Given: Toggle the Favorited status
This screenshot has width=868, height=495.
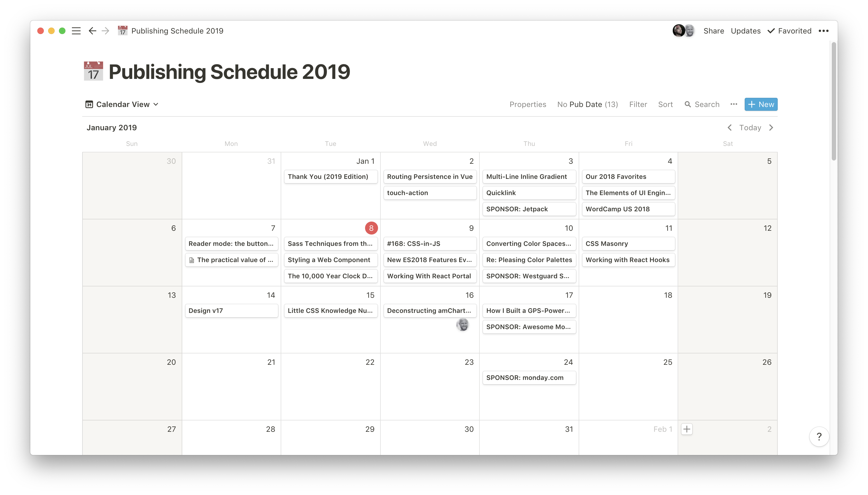Looking at the screenshot, I should coord(790,30).
